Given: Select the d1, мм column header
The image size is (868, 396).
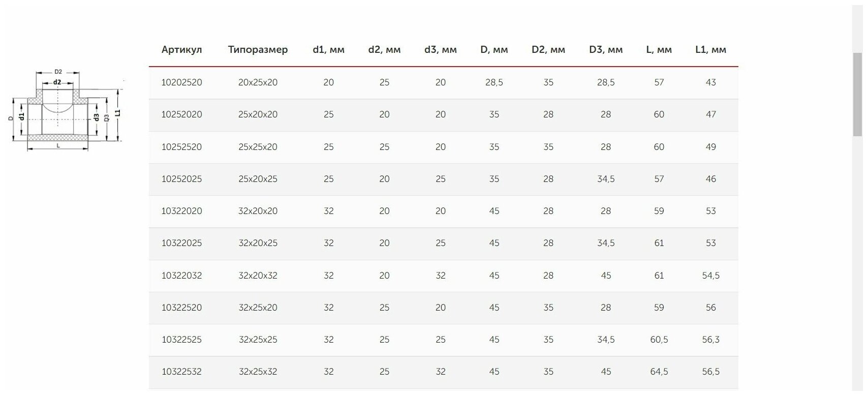Looking at the screenshot, I should pyautogui.click(x=328, y=50).
